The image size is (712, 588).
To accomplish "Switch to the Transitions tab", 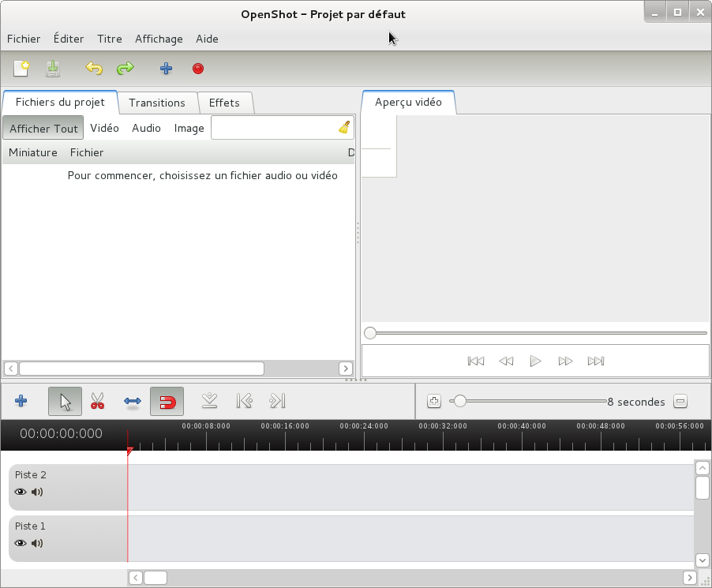I will (157, 103).
